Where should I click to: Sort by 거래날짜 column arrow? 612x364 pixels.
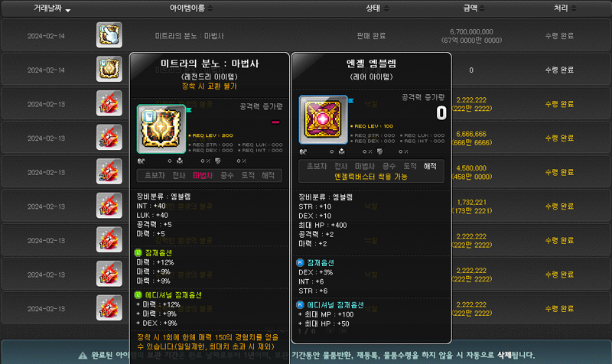point(68,10)
